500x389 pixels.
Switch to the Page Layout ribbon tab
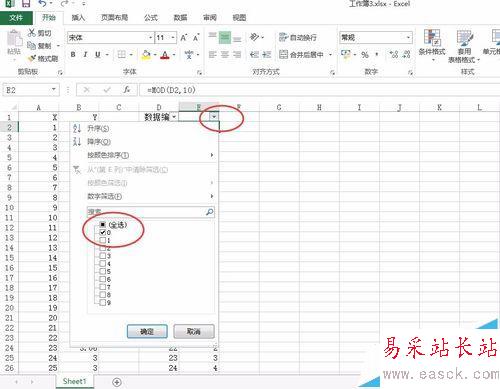[114, 17]
